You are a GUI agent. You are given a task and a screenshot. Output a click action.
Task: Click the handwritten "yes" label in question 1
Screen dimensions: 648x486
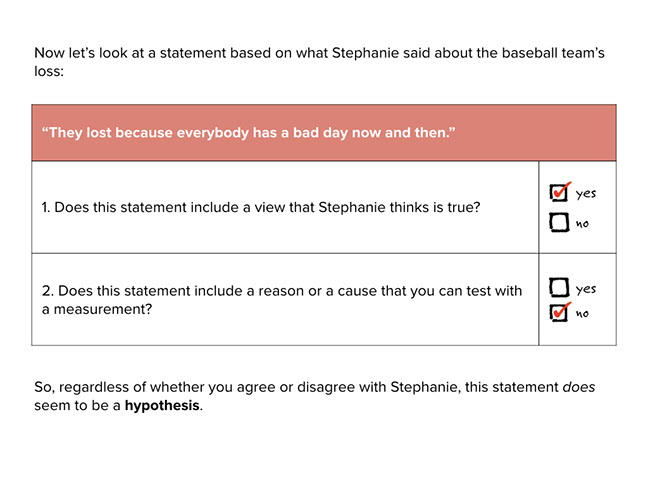coord(586,194)
